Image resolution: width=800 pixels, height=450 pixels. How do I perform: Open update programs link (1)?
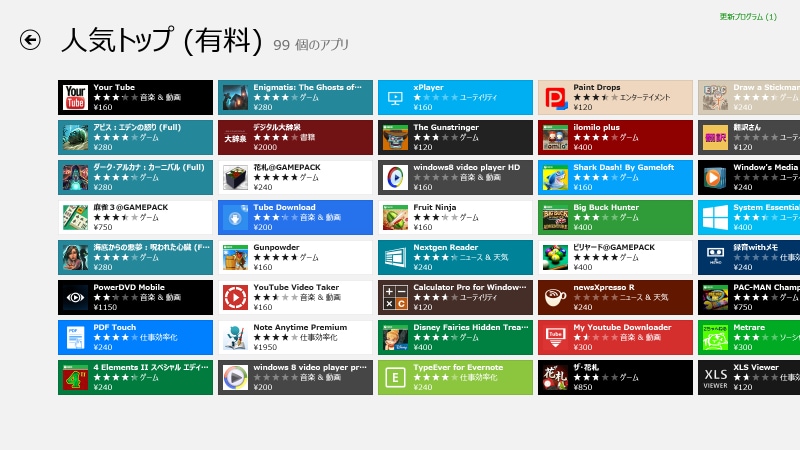748,17
